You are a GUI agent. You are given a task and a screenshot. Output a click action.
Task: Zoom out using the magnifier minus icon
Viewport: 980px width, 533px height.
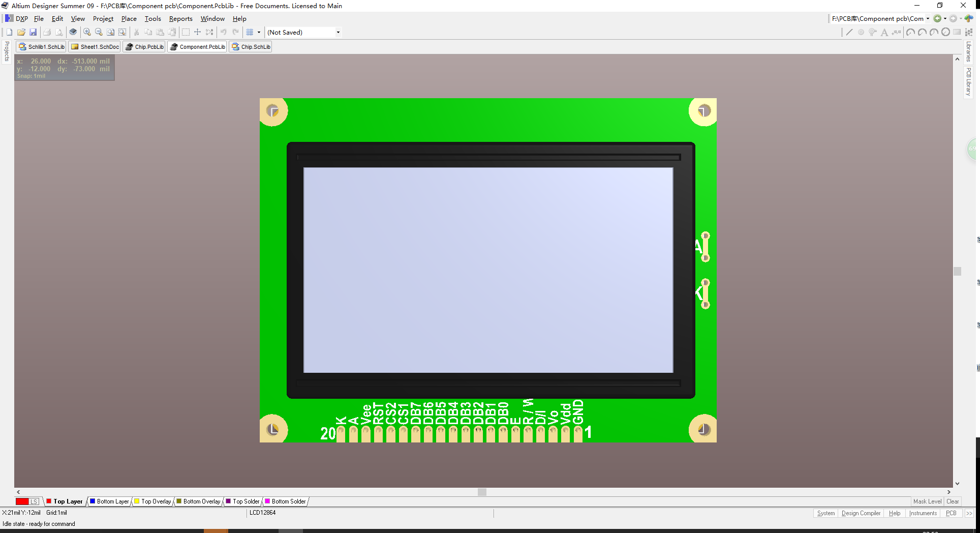(x=99, y=32)
